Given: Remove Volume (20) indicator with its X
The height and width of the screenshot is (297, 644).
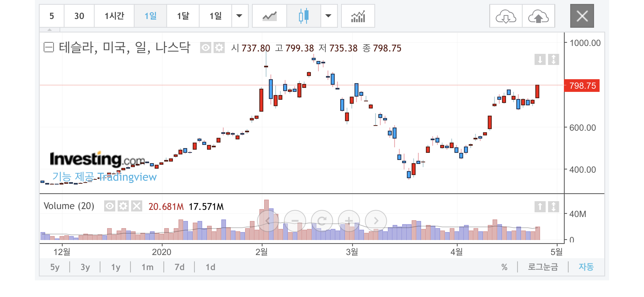Looking at the screenshot, I should point(137,206).
